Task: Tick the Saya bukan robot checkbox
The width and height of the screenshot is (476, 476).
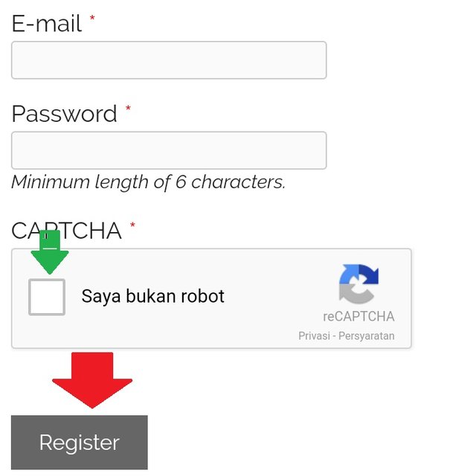Action: coord(47,297)
